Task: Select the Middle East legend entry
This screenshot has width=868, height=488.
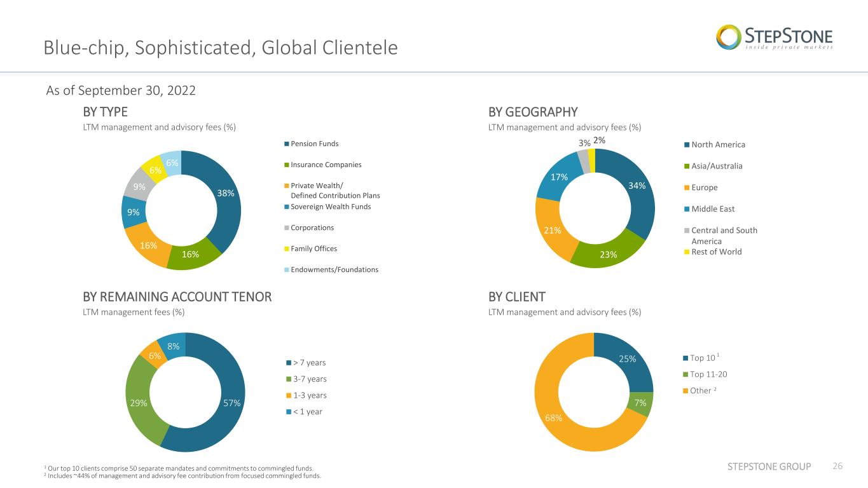Action: click(708, 208)
